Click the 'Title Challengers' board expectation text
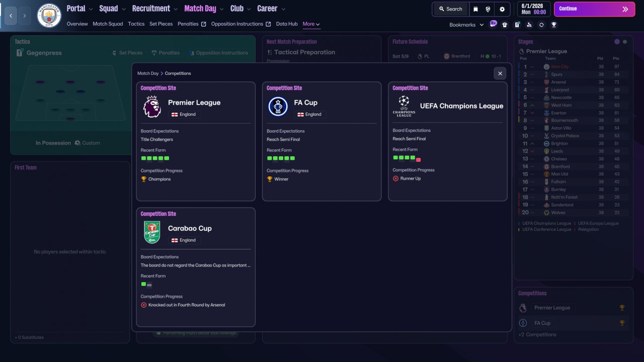Viewport: 644px width, 362px height. tap(157, 140)
